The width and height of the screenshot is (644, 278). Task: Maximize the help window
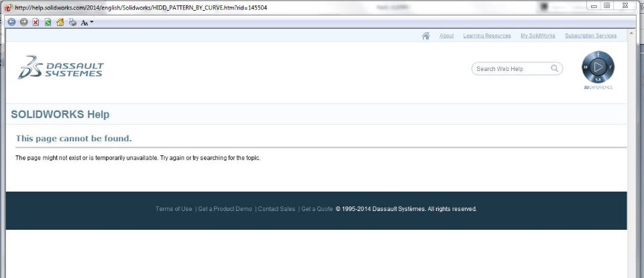pyautogui.click(x=606, y=5)
